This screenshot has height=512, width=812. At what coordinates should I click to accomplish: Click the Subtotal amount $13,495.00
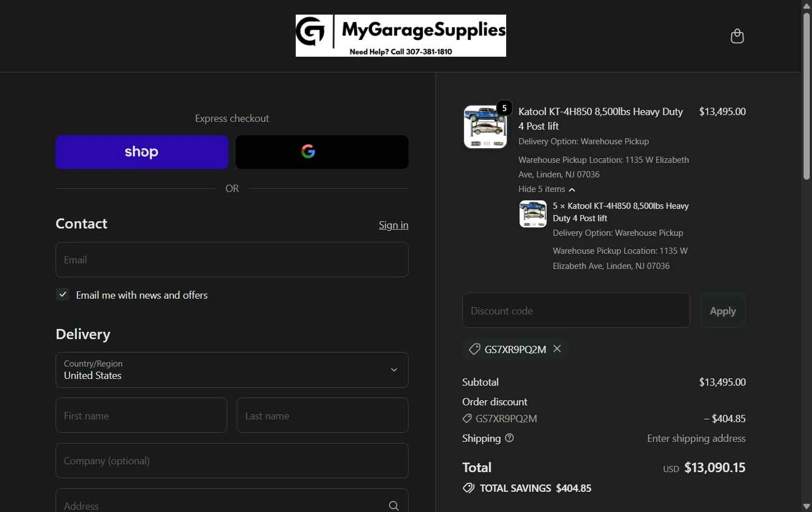point(722,382)
